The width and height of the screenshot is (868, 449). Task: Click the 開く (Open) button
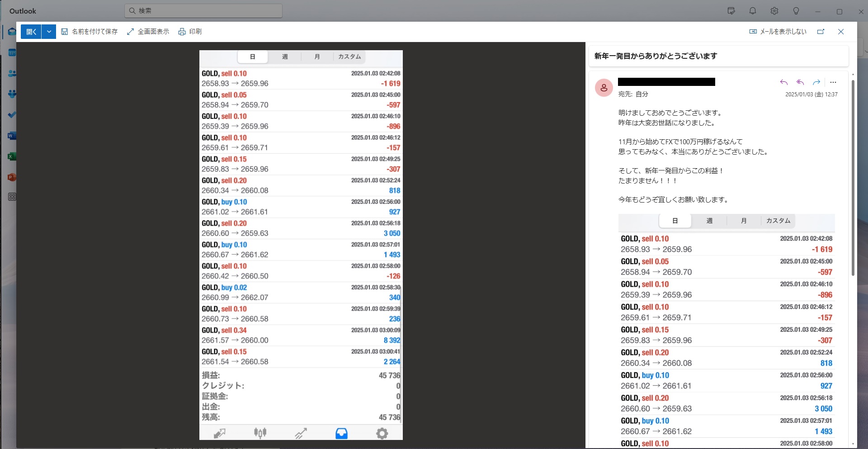tap(31, 32)
